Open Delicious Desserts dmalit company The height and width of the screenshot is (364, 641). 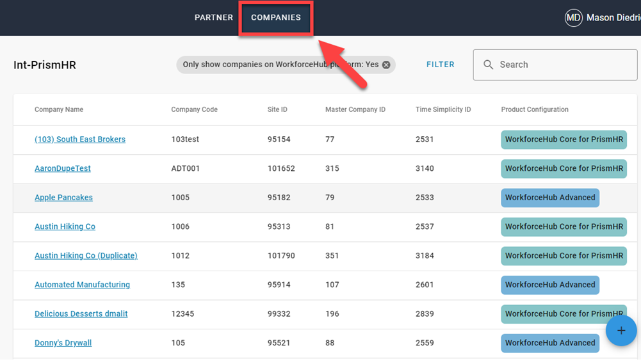(81, 314)
